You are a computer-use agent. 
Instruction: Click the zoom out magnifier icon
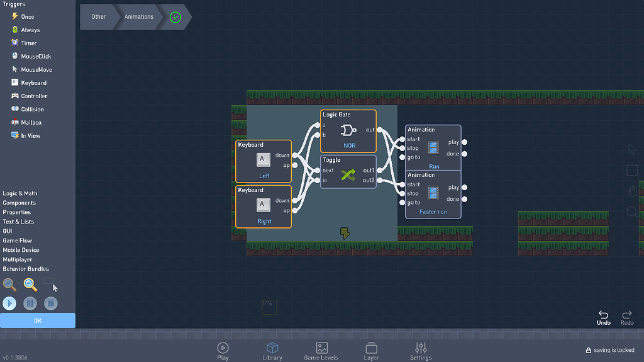pos(30,285)
